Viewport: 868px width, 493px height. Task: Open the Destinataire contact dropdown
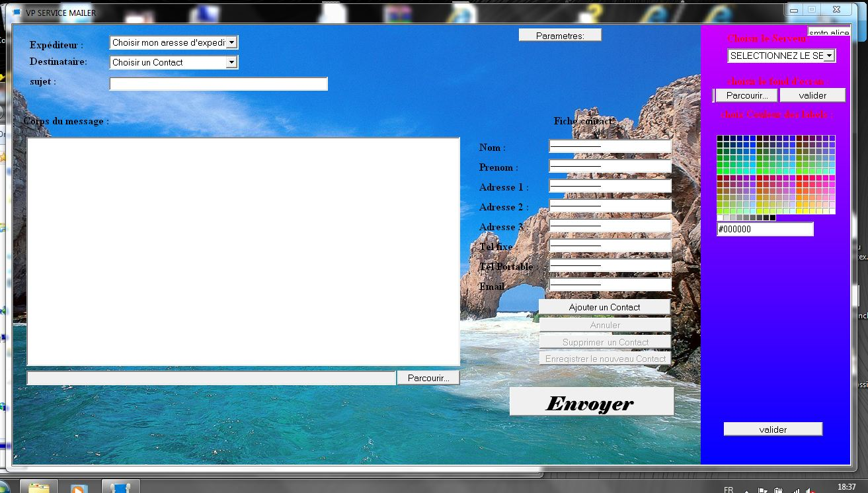coord(231,62)
